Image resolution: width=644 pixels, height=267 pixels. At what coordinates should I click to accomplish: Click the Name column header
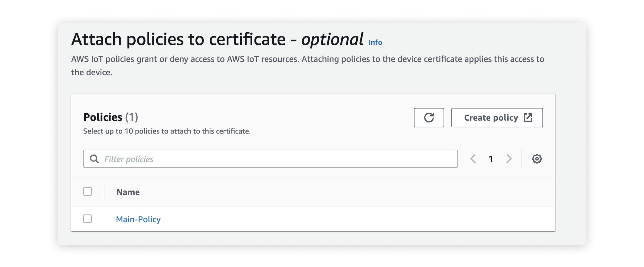tap(128, 192)
